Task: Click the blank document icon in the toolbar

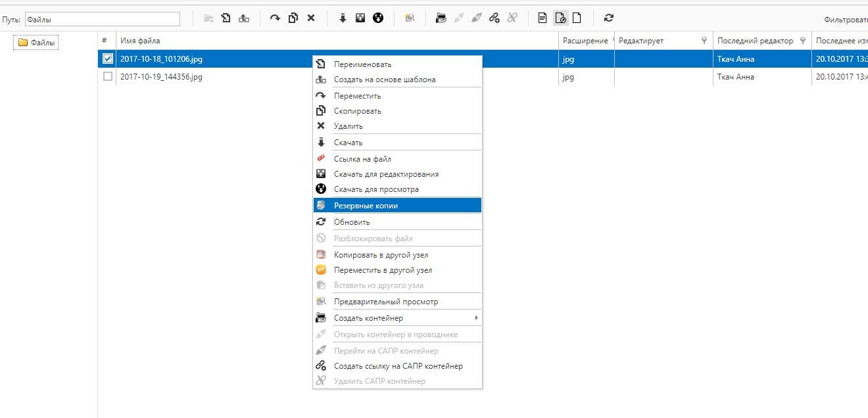Action: [x=577, y=18]
